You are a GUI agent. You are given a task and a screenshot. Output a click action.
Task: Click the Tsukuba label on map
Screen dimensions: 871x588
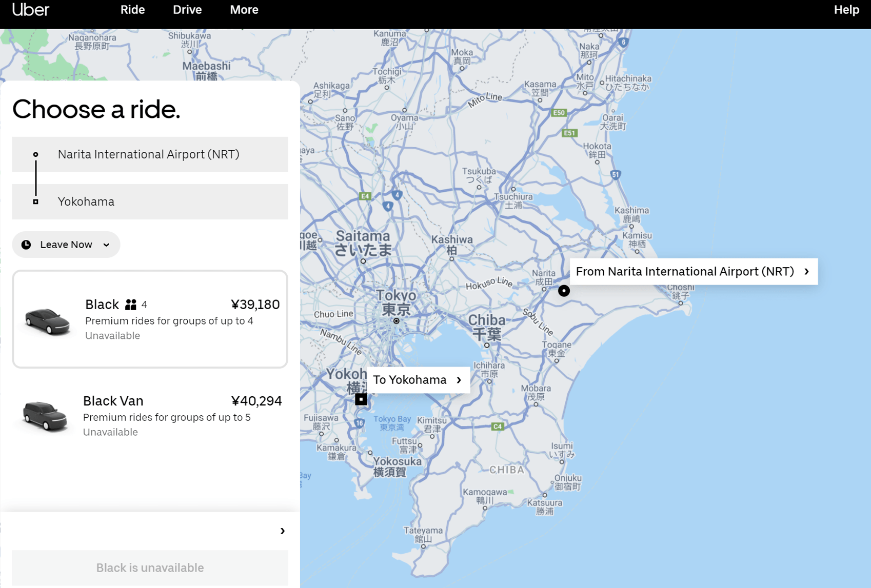pos(479,175)
